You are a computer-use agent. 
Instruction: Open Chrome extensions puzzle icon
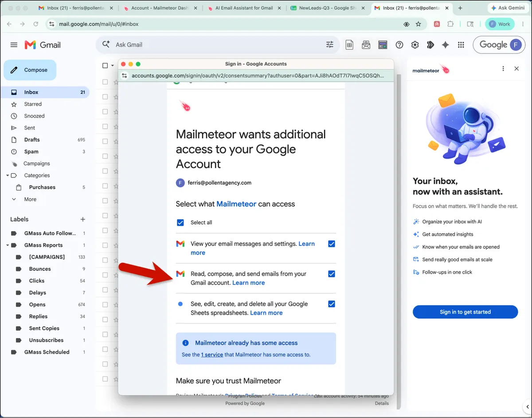pyautogui.click(x=451, y=24)
